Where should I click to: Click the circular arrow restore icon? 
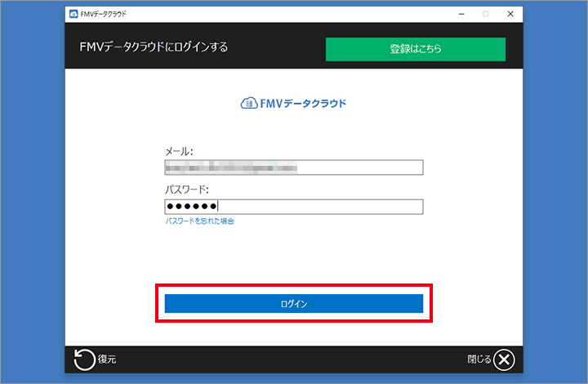point(84,359)
